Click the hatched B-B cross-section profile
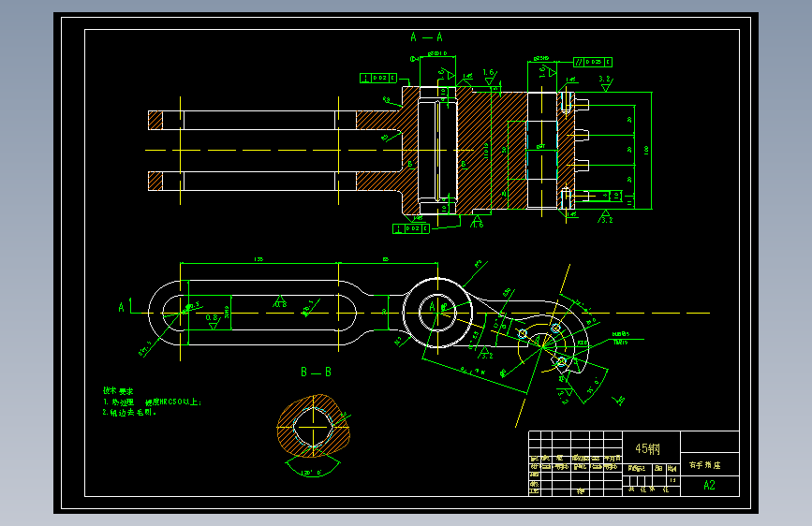The width and height of the screenshot is (812, 526). coord(314,426)
